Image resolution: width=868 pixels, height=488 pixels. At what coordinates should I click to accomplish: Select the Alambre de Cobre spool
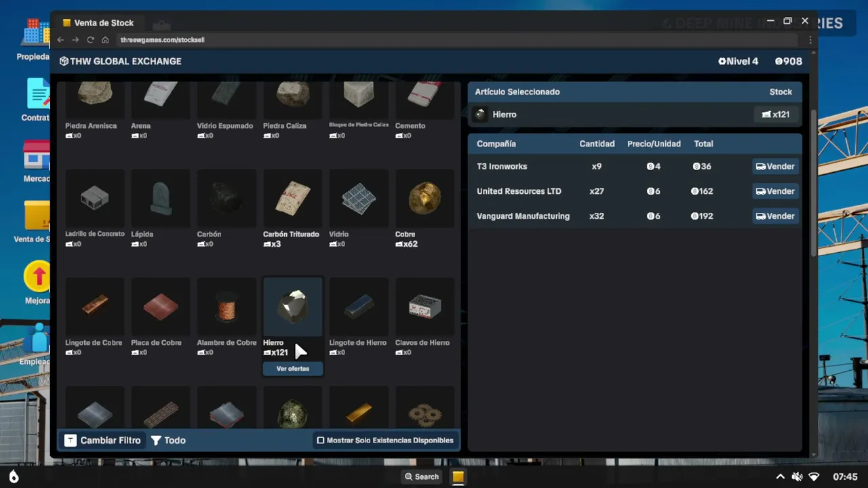pyautogui.click(x=226, y=307)
